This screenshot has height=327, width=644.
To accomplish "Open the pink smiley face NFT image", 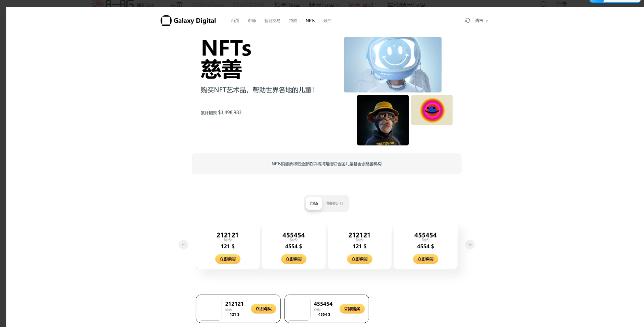I will [x=432, y=110].
